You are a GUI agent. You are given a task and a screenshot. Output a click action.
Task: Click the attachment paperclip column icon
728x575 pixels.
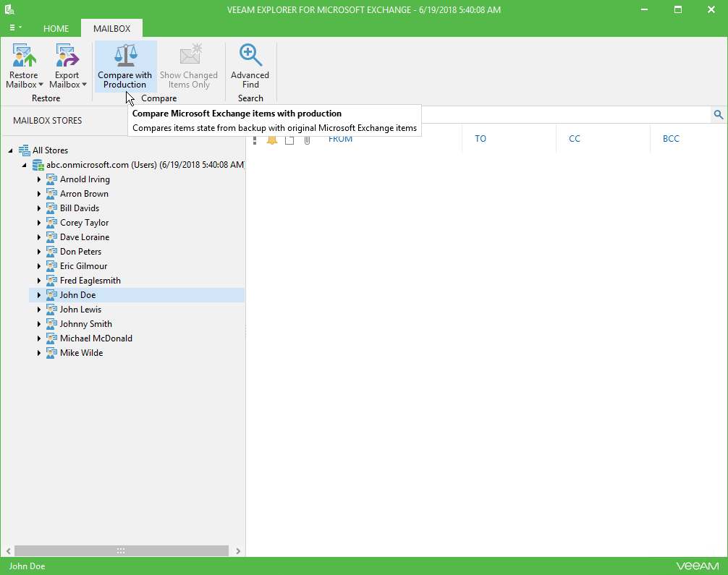tap(307, 139)
